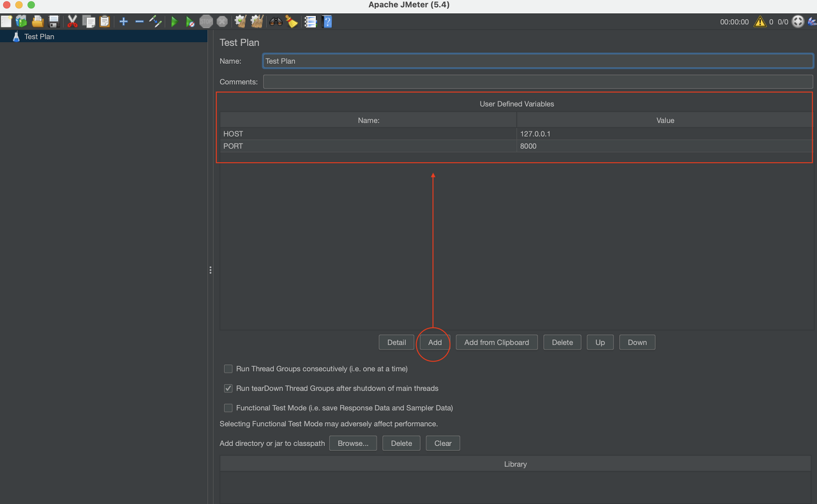This screenshot has width=817, height=504.
Task: Click the Delete button beside Add from Clipboard
Action: tap(562, 343)
